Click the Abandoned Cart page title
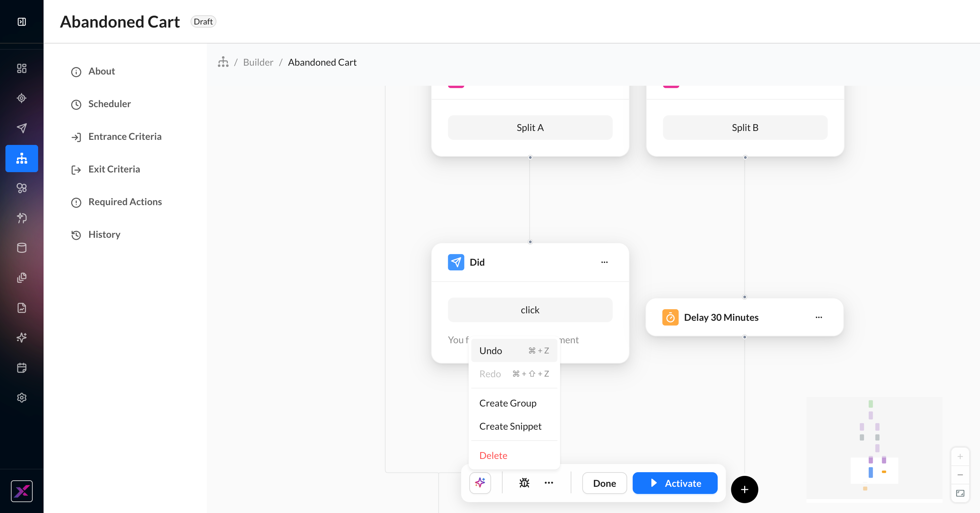The image size is (980, 513). (x=120, y=22)
